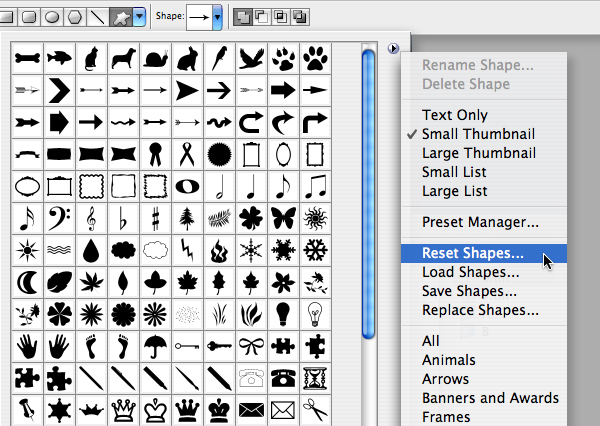
Task: Pick the hourglass shape
Action: [x=315, y=379]
